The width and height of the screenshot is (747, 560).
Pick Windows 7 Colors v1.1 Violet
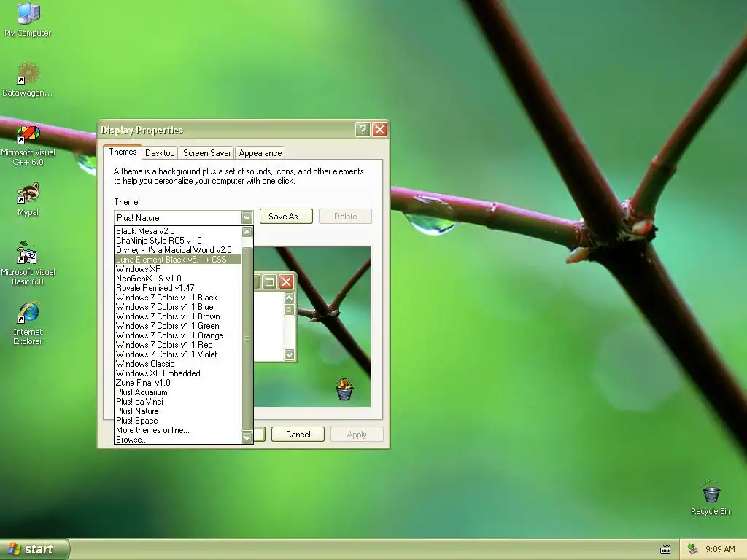pos(178,354)
